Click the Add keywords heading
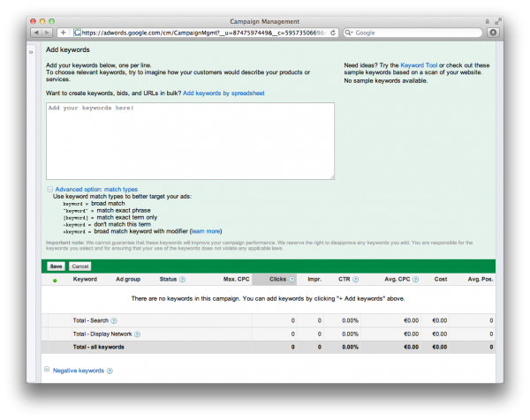The height and width of the screenshot is (420, 530). [x=68, y=49]
